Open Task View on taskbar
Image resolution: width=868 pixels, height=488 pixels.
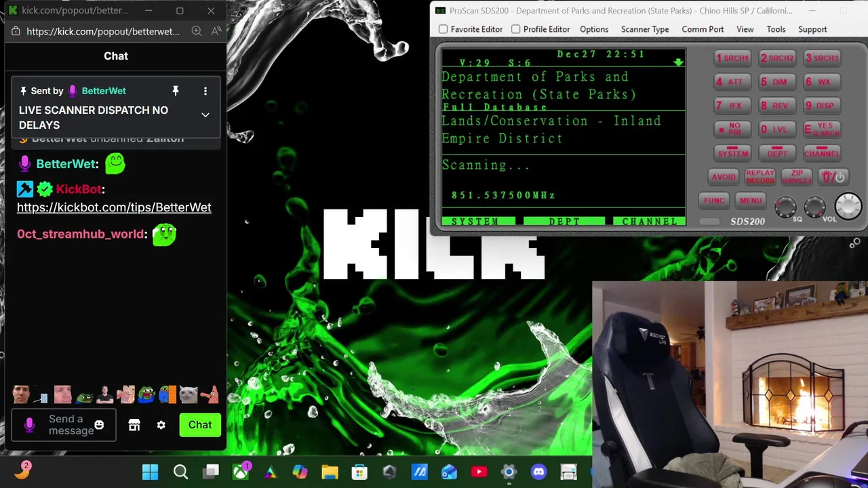[x=211, y=472]
